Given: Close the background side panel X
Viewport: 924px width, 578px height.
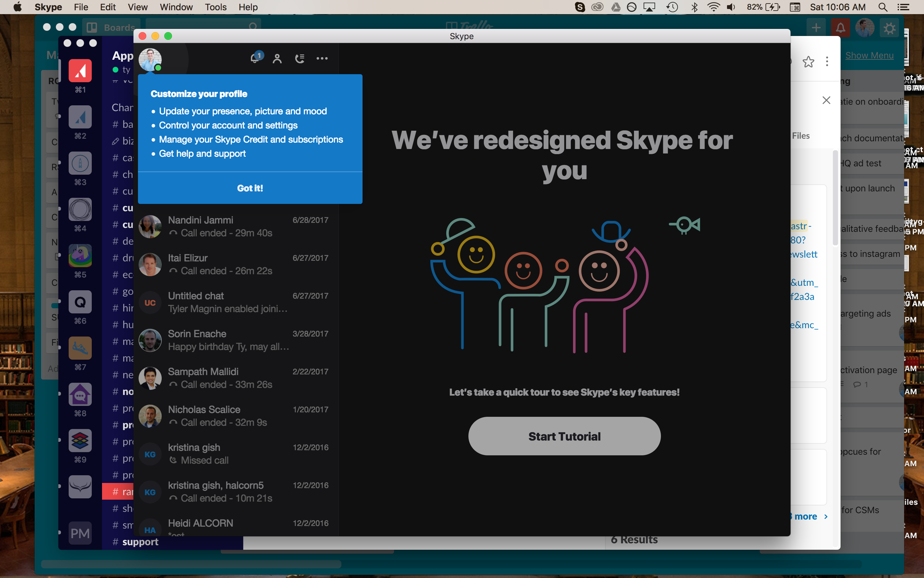Looking at the screenshot, I should coord(826,100).
